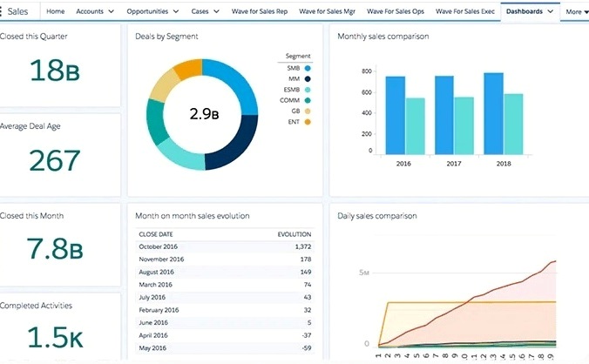Click the -59 evolution value
This screenshot has width=589, height=364.
(307, 347)
